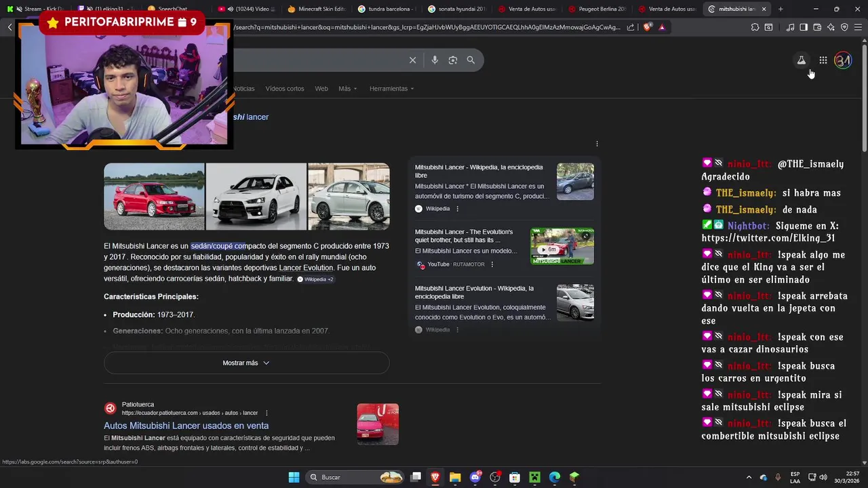Switch to sonata hyundai browser tab
The image size is (868, 488).
pyautogui.click(x=456, y=9)
